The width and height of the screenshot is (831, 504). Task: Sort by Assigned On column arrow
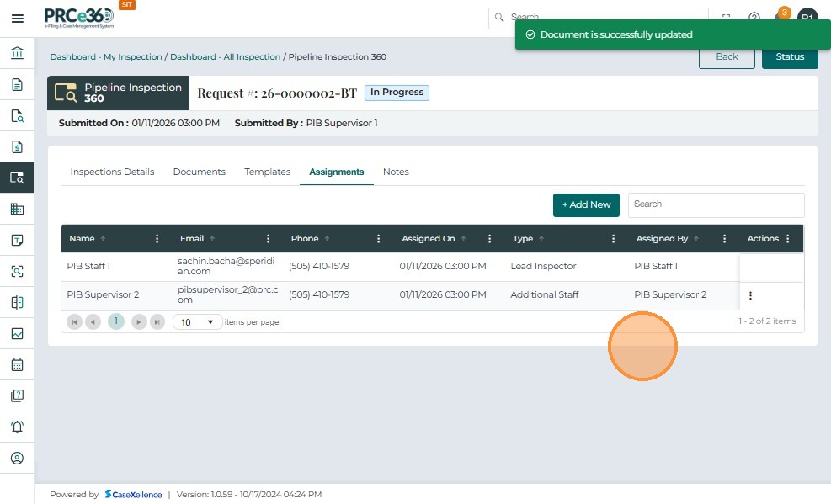tap(463, 239)
